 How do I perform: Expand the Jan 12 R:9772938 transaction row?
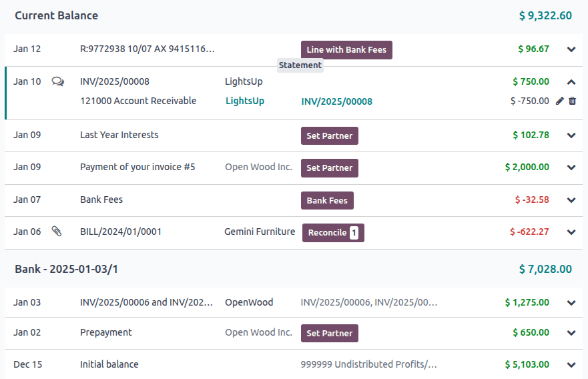(x=571, y=49)
